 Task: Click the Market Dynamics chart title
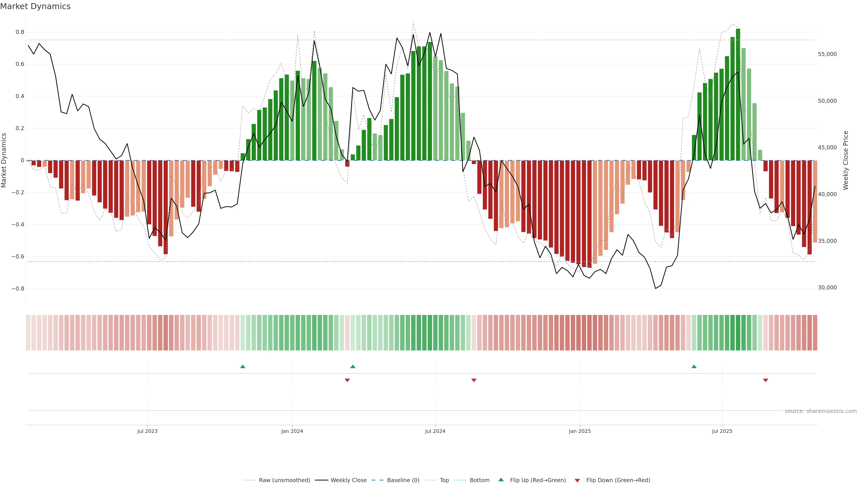35,6
